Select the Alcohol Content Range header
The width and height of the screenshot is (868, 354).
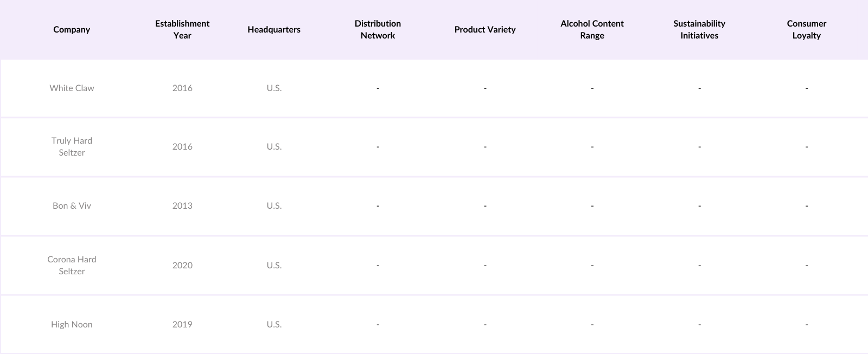pyautogui.click(x=592, y=29)
